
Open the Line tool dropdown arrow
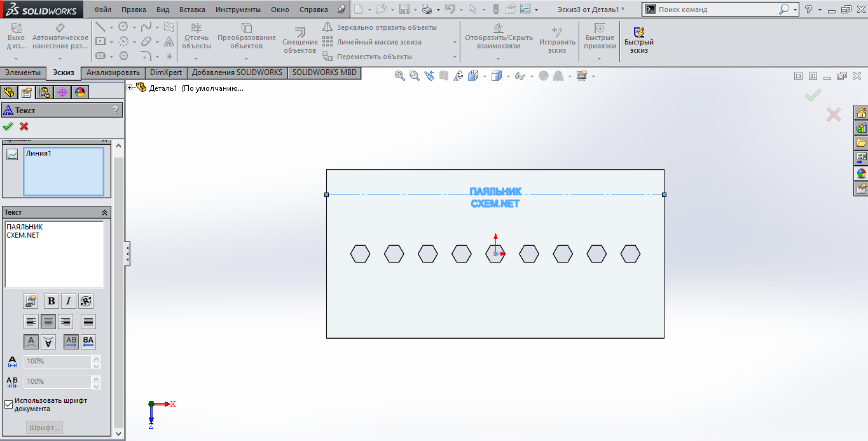coord(111,27)
